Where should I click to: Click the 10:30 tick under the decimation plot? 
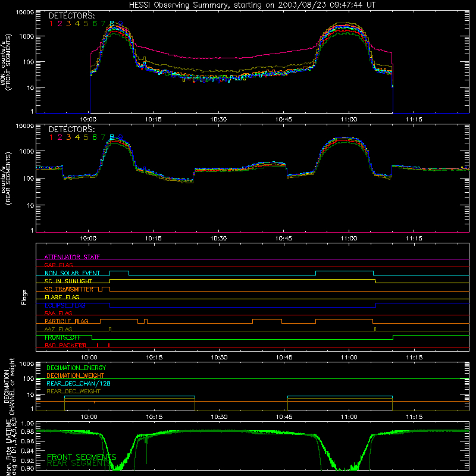(219, 417)
